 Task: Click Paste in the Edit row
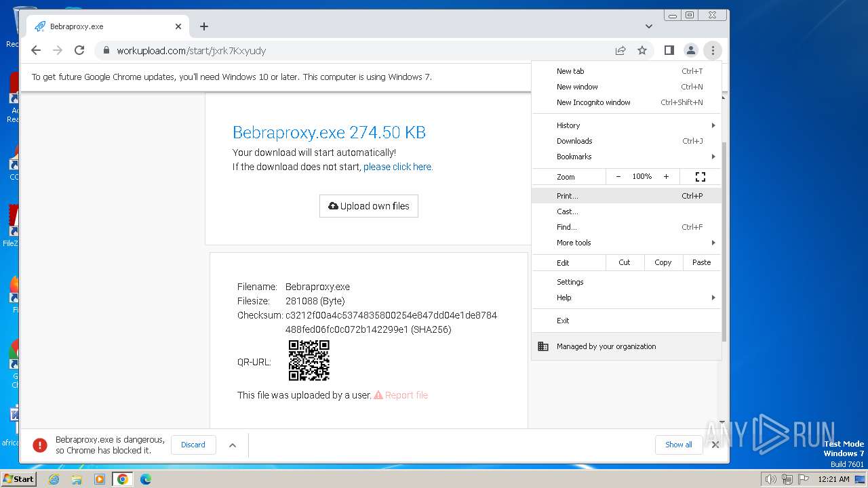coord(702,262)
